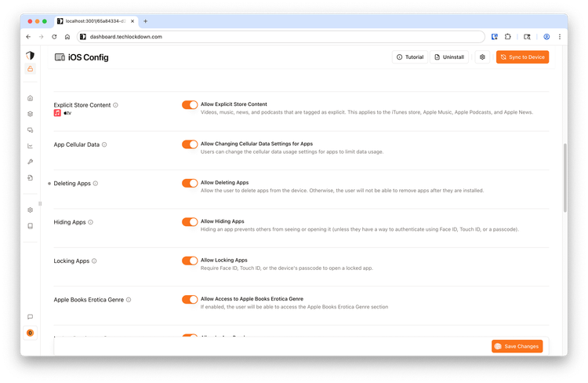The image size is (588, 383).
Task: Click the stacked layers sidebar icon
Action: [30, 114]
